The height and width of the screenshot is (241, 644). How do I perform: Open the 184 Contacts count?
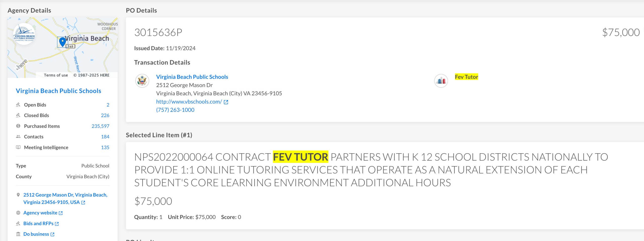105,137
